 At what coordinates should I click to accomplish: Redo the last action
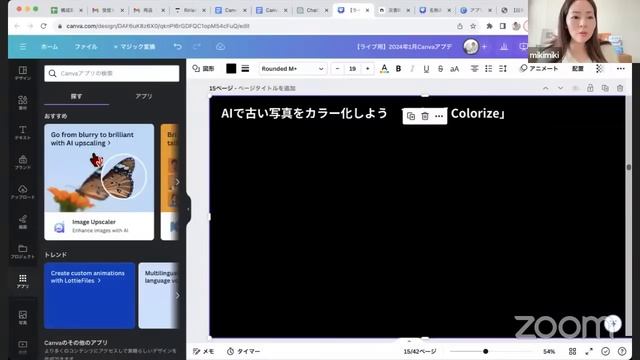(x=197, y=47)
